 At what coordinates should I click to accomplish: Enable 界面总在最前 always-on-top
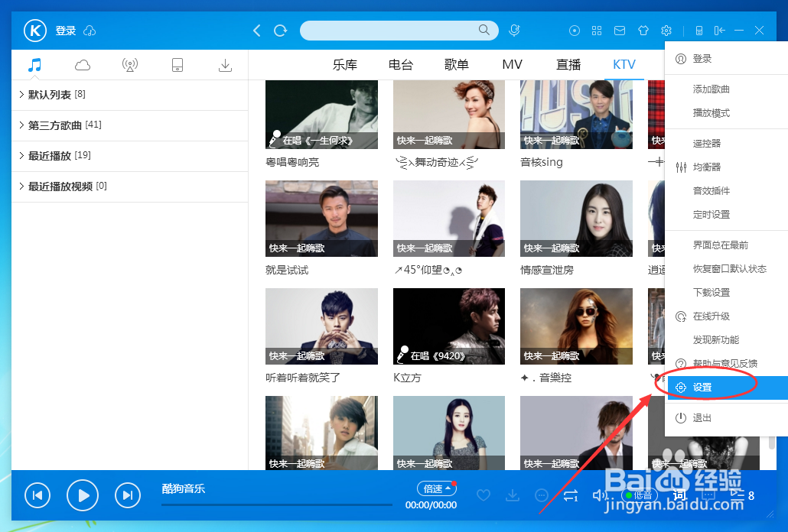click(720, 243)
